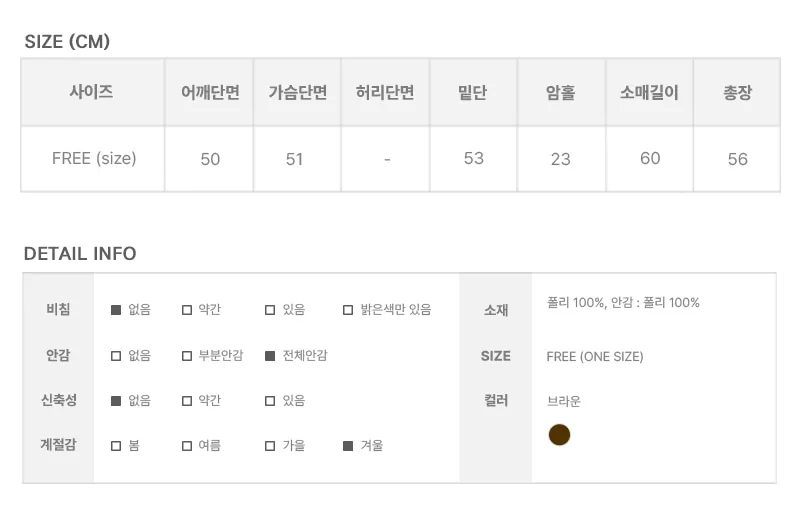Viewport: 800px width, 532px height.
Task: Check the 부분안감 checkbox
Action: [187, 356]
